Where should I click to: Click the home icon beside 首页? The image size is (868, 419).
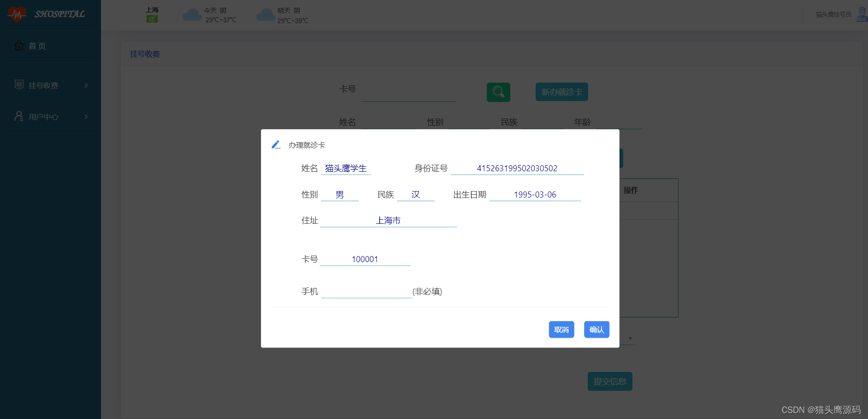click(19, 46)
